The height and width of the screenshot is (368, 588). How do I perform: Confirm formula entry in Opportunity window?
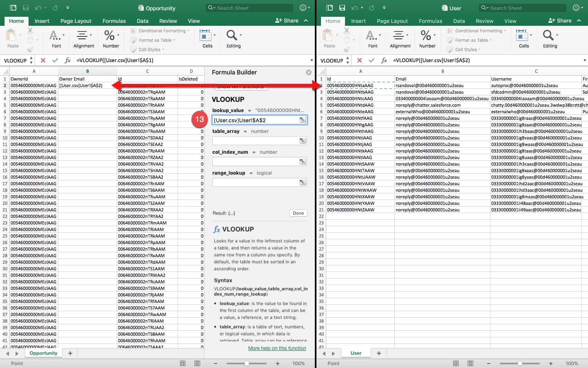coord(55,60)
